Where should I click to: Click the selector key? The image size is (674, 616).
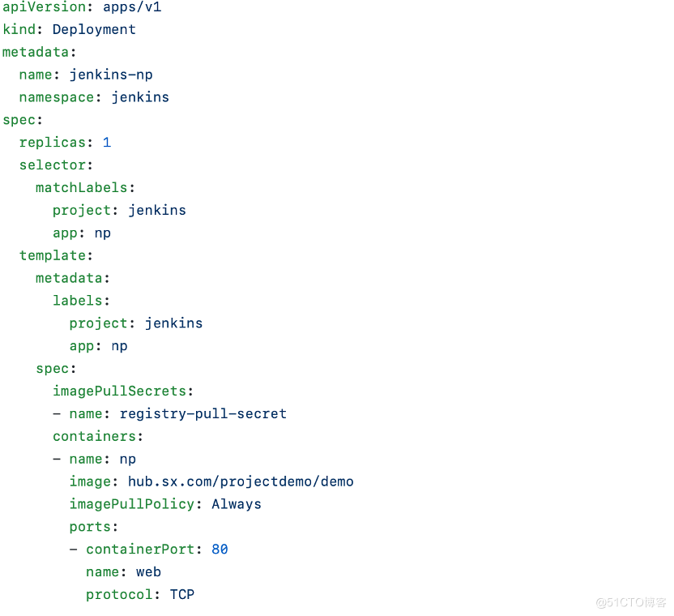coord(53,165)
